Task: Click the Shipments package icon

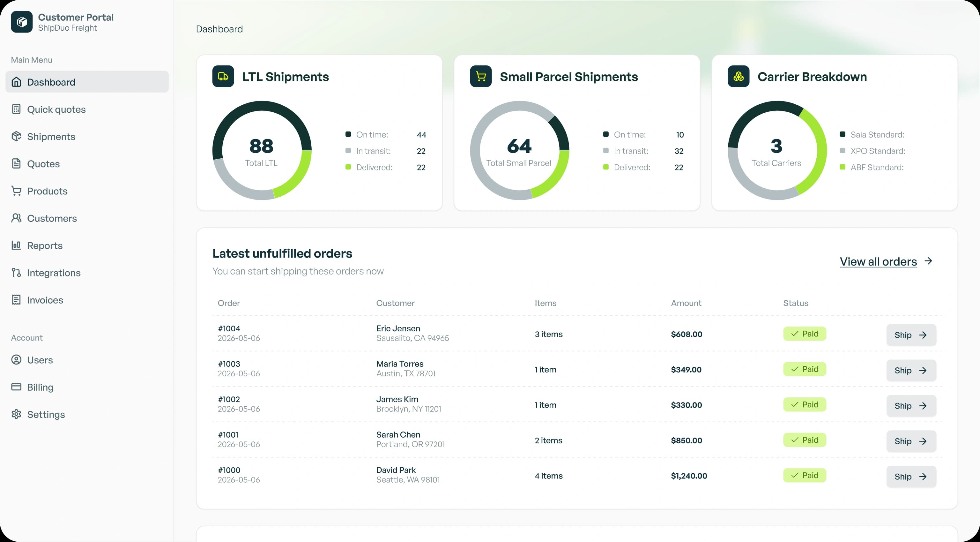Action: click(x=16, y=136)
